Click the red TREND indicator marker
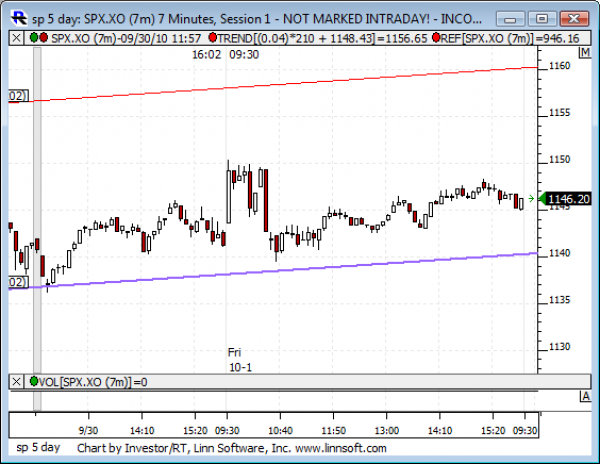 click(x=213, y=37)
